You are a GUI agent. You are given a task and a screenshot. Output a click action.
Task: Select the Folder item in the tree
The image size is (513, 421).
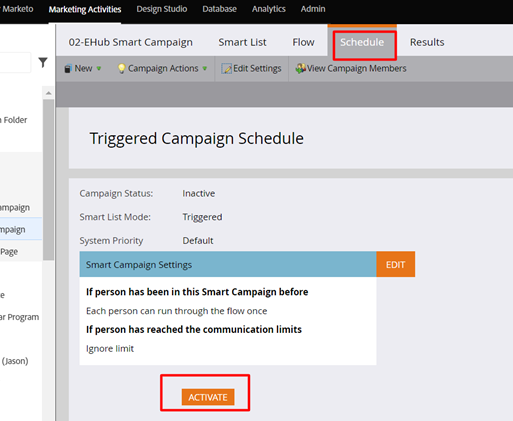pos(15,120)
